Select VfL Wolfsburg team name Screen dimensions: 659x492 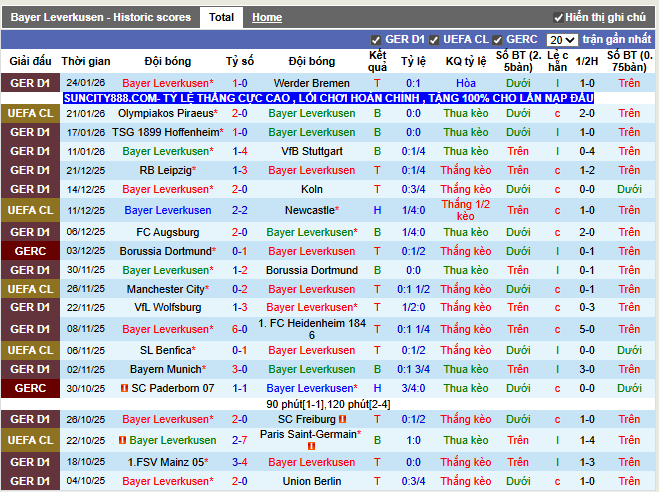coord(167,307)
